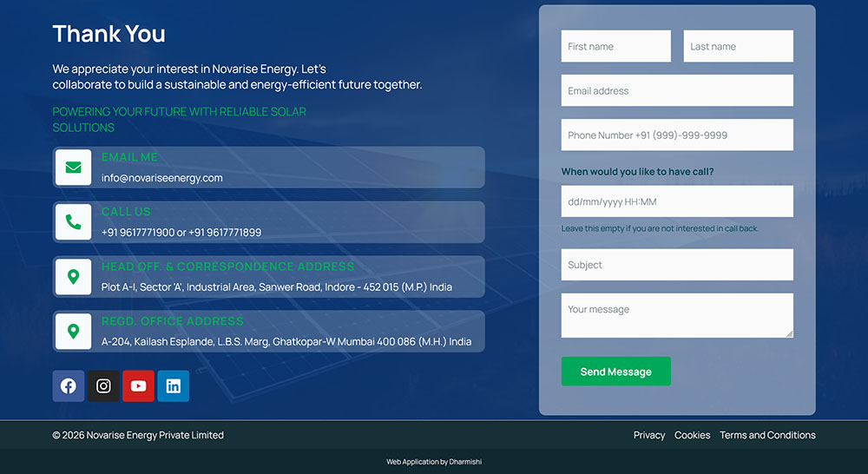This screenshot has width=868, height=474.
Task: Click the map pin icon for Regd. Office address
Action: 74,331
